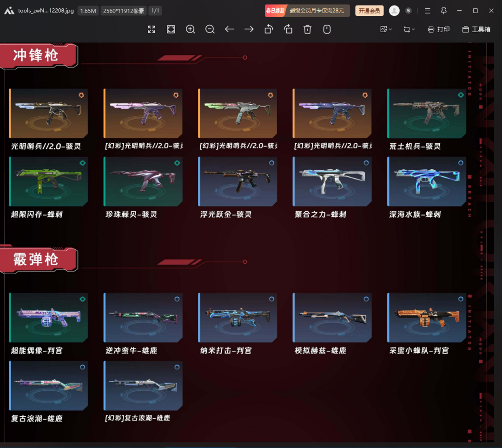Select the 逆冲蛮牛-雄鹿 skin card
The image size is (502, 448).
click(143, 318)
